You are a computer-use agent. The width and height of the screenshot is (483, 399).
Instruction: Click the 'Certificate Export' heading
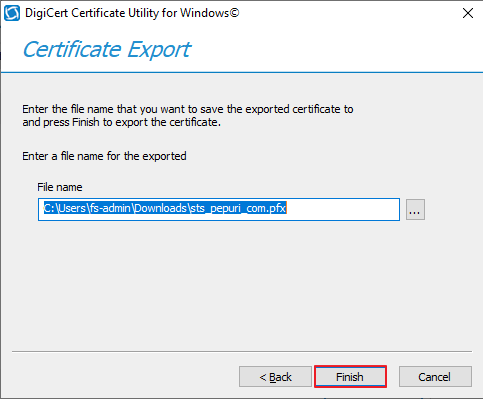[107, 50]
